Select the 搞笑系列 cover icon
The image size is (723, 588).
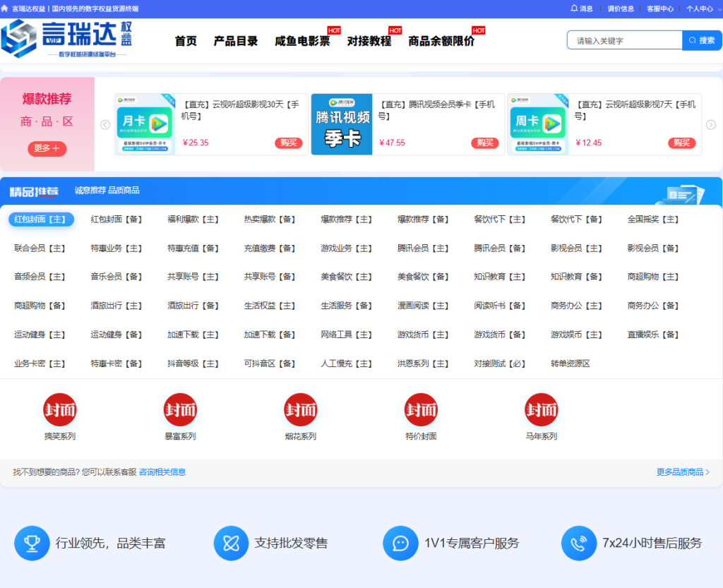pos(60,408)
